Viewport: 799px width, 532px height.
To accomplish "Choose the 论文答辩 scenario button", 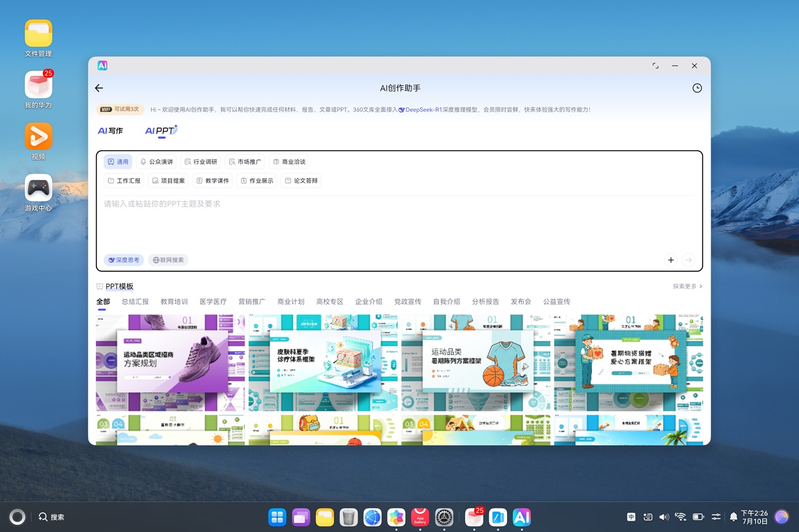I will click(x=301, y=181).
